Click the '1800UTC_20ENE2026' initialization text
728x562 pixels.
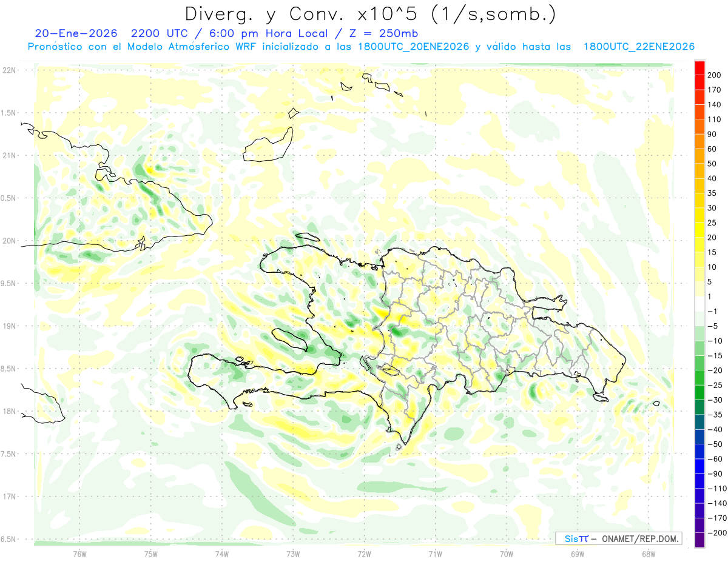pos(414,47)
